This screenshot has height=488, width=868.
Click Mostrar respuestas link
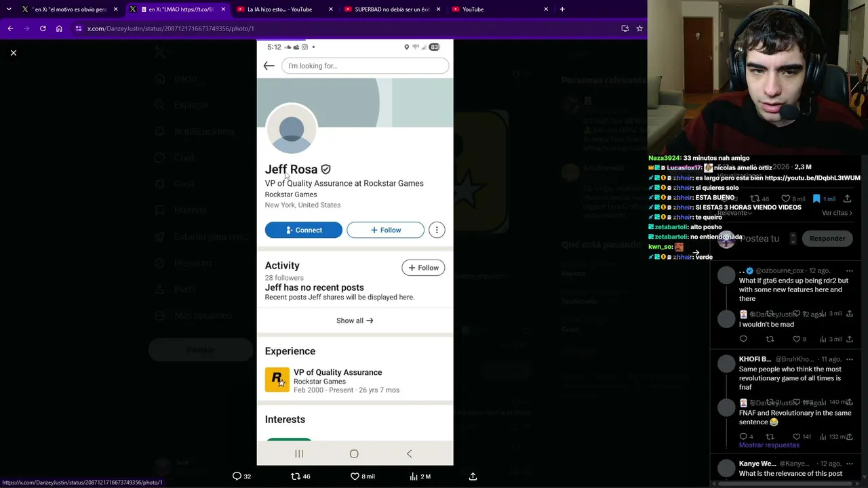point(769,445)
